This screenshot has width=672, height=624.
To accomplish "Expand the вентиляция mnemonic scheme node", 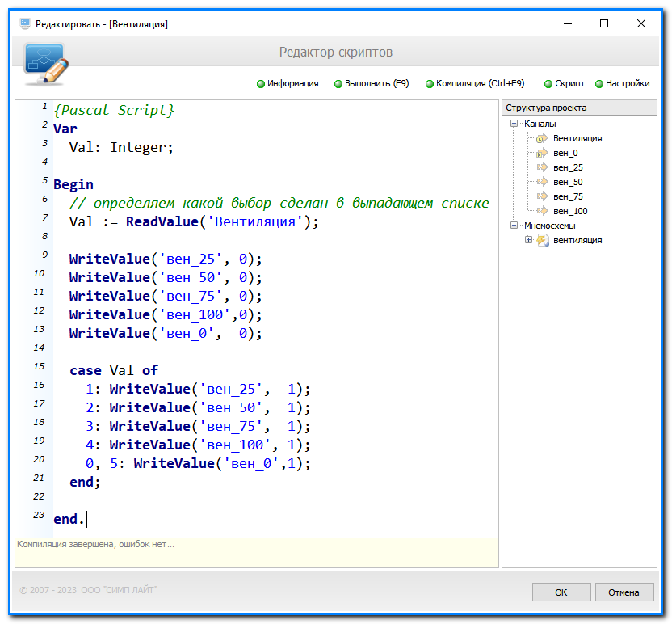I will 528,240.
